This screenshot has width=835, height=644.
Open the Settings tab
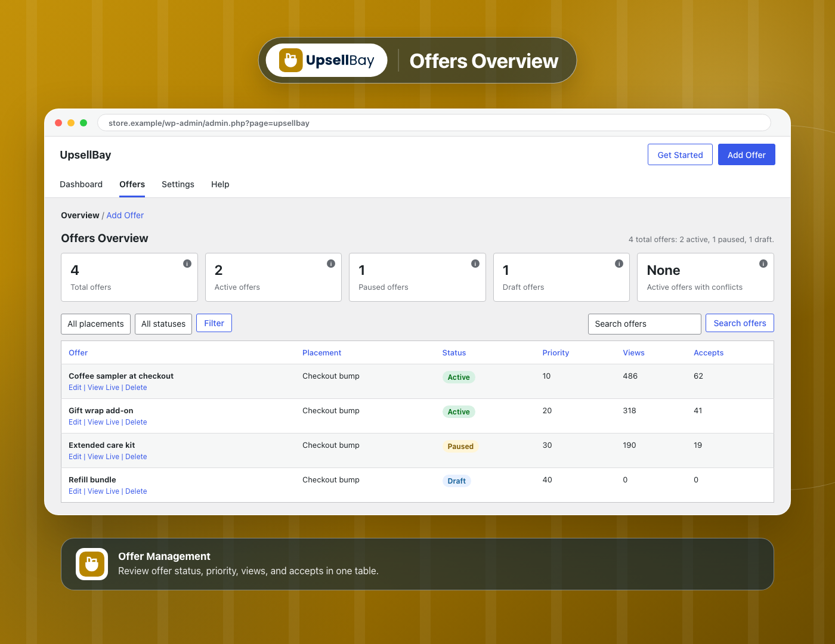pos(178,184)
